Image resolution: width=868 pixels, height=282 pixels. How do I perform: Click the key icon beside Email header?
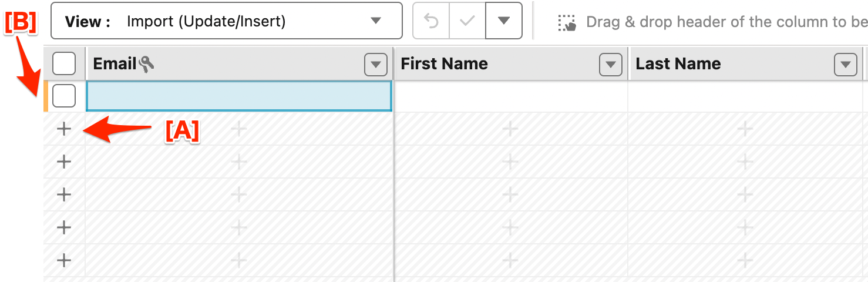point(146,64)
